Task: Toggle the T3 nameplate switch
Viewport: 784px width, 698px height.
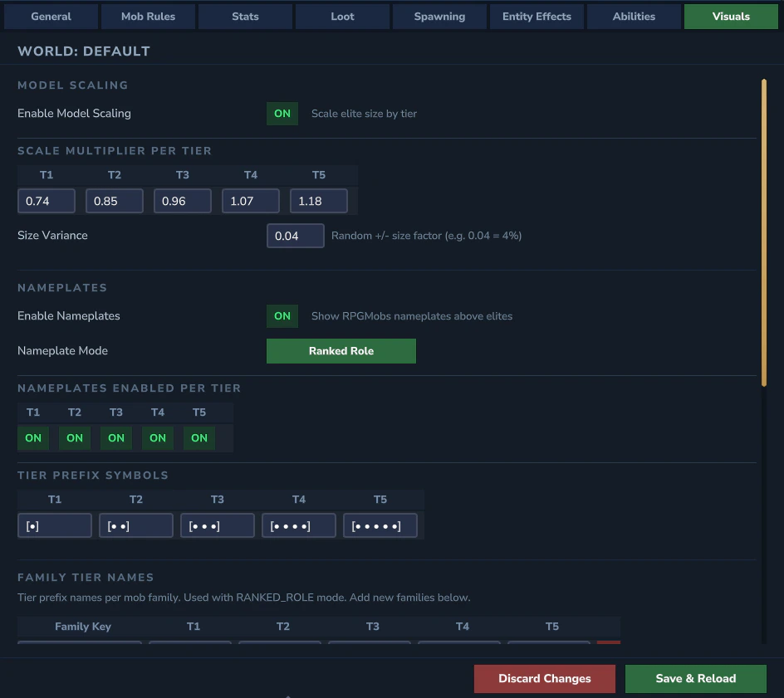Action: click(116, 437)
